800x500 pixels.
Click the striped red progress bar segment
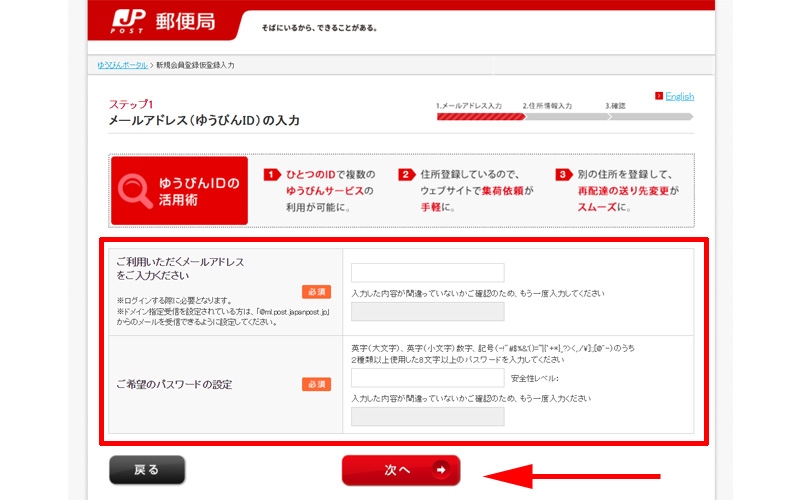[x=481, y=117]
